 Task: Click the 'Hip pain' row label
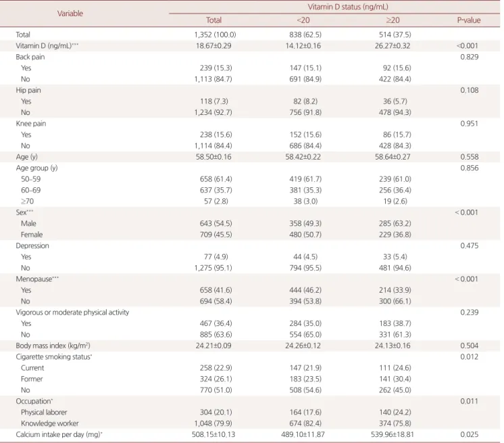coord(28,90)
